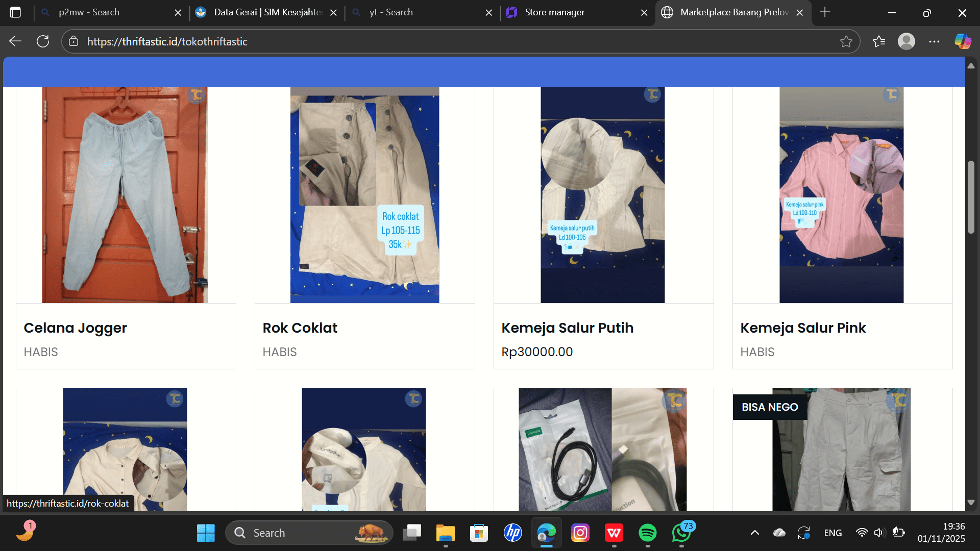
Task: Switch to the Store manager tab
Action: click(x=578, y=12)
